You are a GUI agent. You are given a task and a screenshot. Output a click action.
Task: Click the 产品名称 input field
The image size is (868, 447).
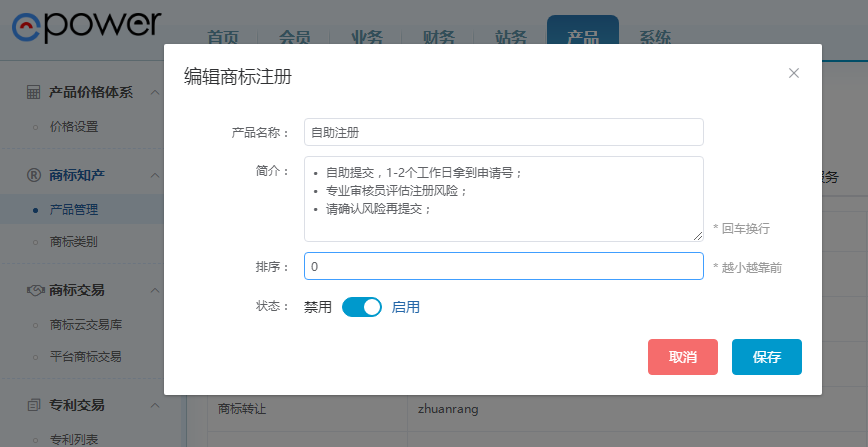504,132
